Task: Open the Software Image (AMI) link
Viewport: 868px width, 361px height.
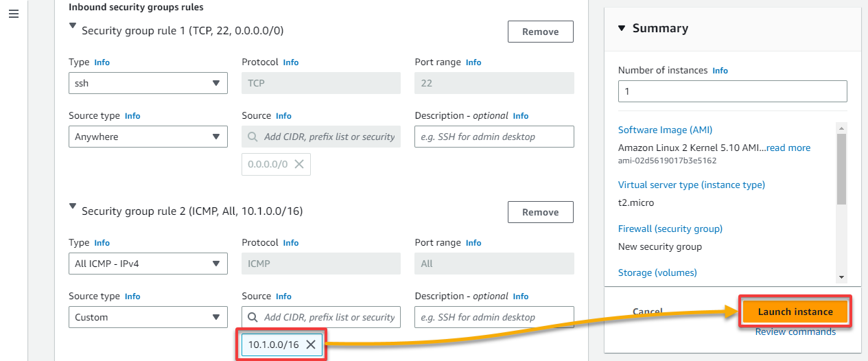Action: pos(665,130)
